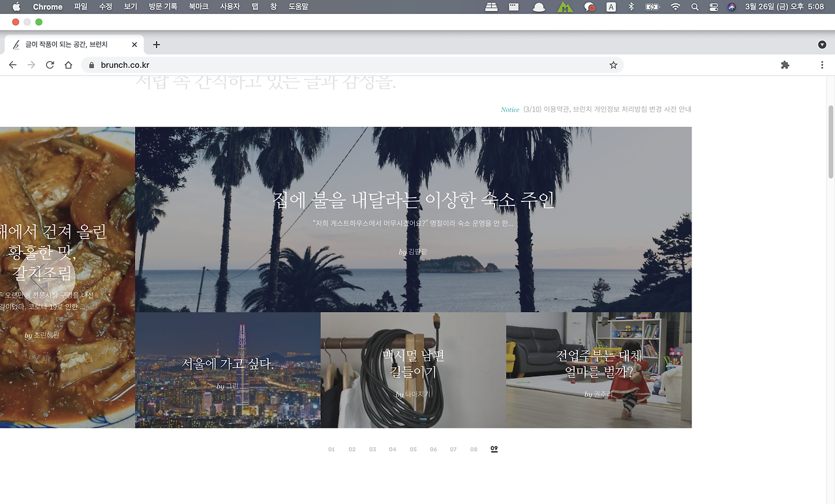The width and height of the screenshot is (835, 504).
Task: Open the Chrome extensions puzzle icon
Action: point(785,65)
